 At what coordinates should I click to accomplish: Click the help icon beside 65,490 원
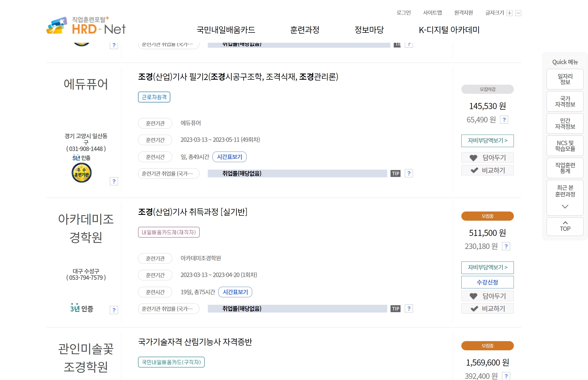(504, 120)
